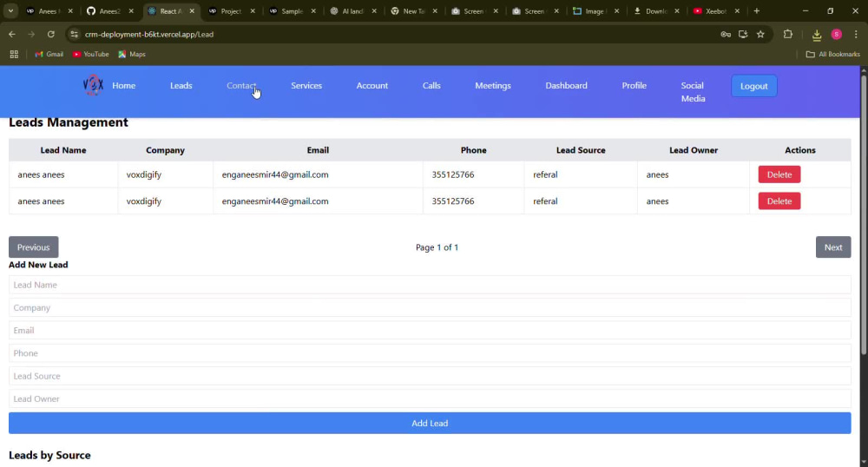Click the Next page button
This screenshot has height=467, width=868.
tap(833, 247)
